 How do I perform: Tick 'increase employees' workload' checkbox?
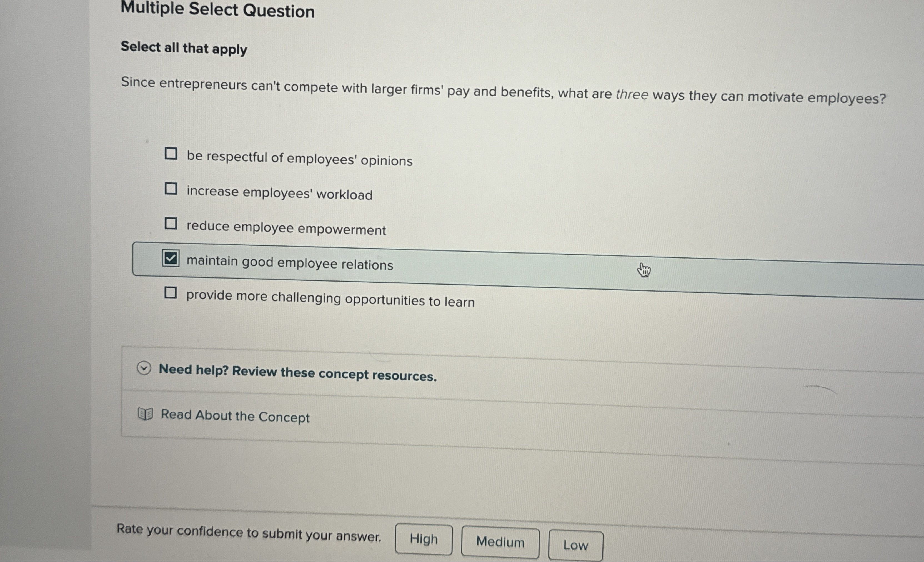pyautogui.click(x=171, y=188)
